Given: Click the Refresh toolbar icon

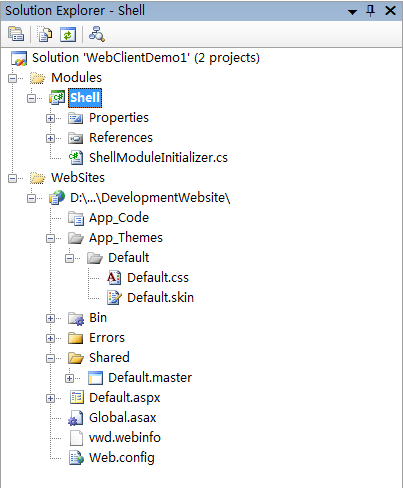Looking at the screenshot, I should pos(68,35).
